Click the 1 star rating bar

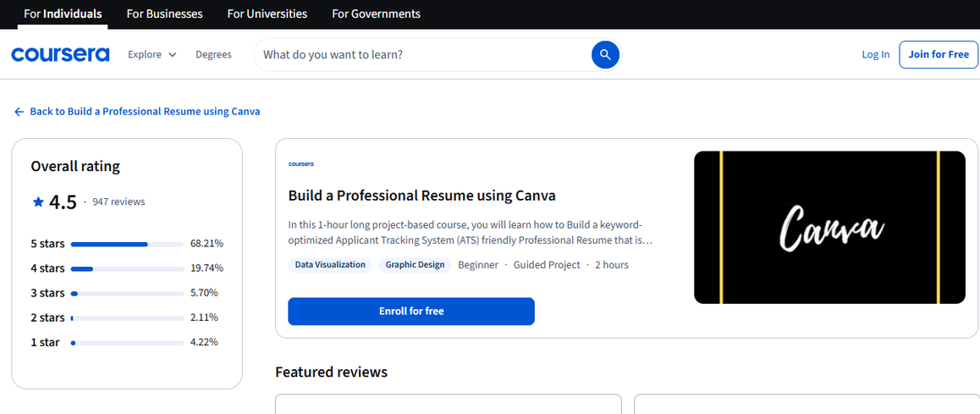click(127, 343)
